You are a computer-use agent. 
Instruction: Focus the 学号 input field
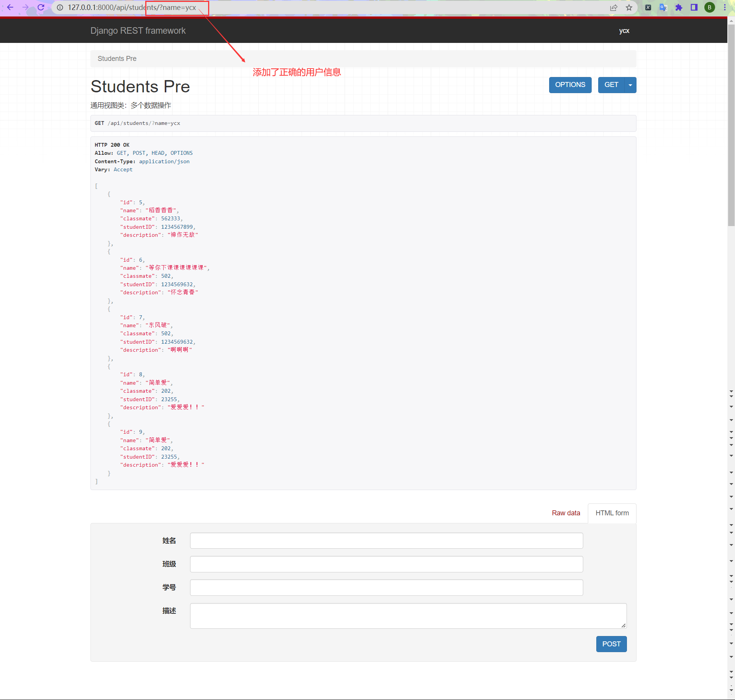[x=386, y=587]
